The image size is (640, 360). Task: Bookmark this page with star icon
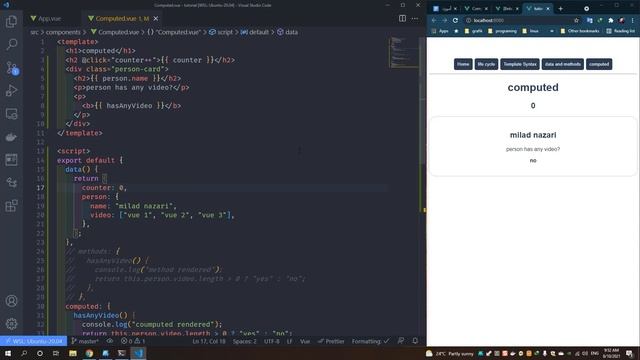click(x=576, y=20)
